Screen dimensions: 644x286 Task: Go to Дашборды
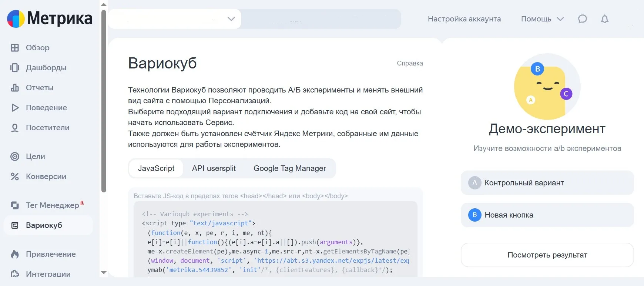click(x=46, y=68)
